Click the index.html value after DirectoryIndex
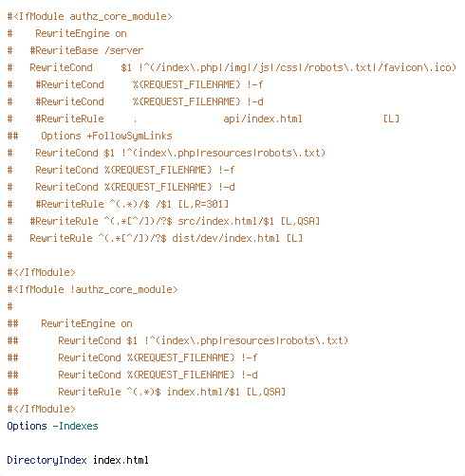Viewport: 465px width, 476px height. tap(121, 460)
